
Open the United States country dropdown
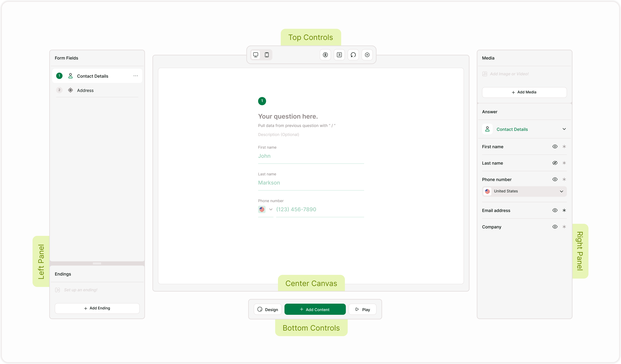coord(524,191)
